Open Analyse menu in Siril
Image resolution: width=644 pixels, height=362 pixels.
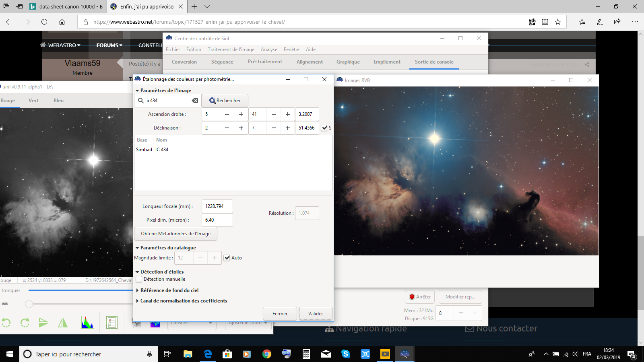(x=269, y=49)
